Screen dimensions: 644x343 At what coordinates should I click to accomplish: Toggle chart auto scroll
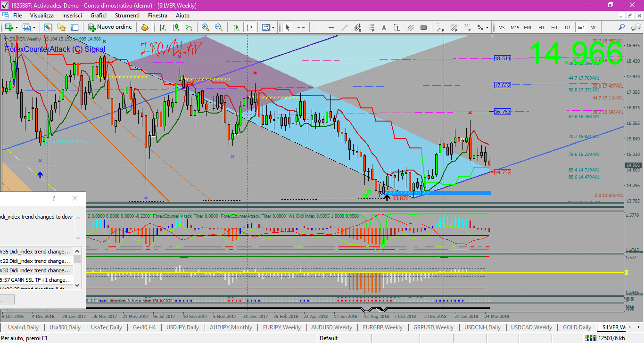(236, 27)
